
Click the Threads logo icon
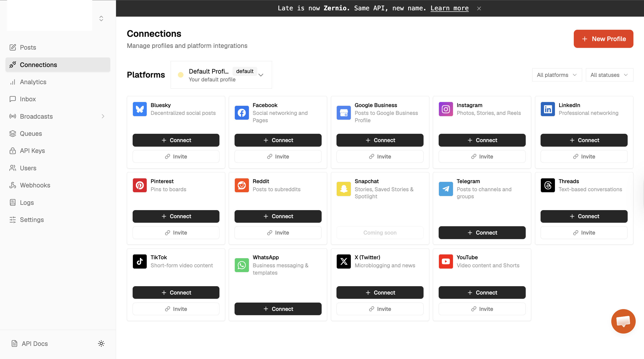548,185
